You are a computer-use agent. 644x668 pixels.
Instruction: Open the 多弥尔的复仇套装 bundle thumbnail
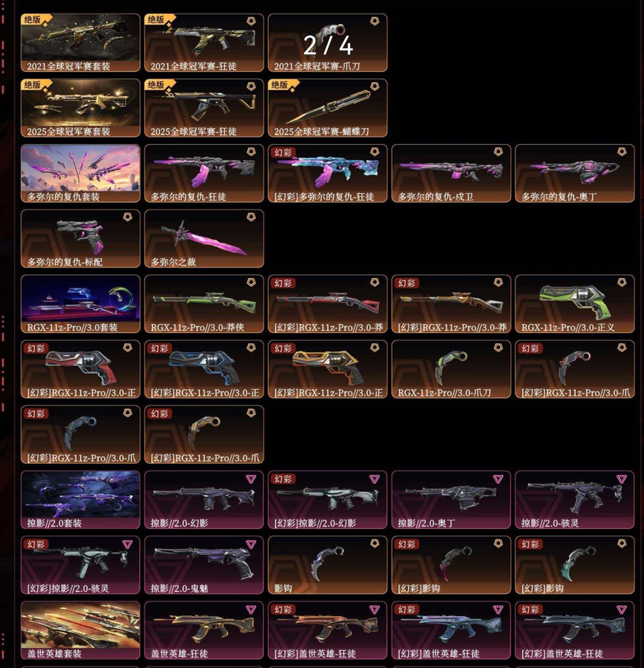coord(81,173)
